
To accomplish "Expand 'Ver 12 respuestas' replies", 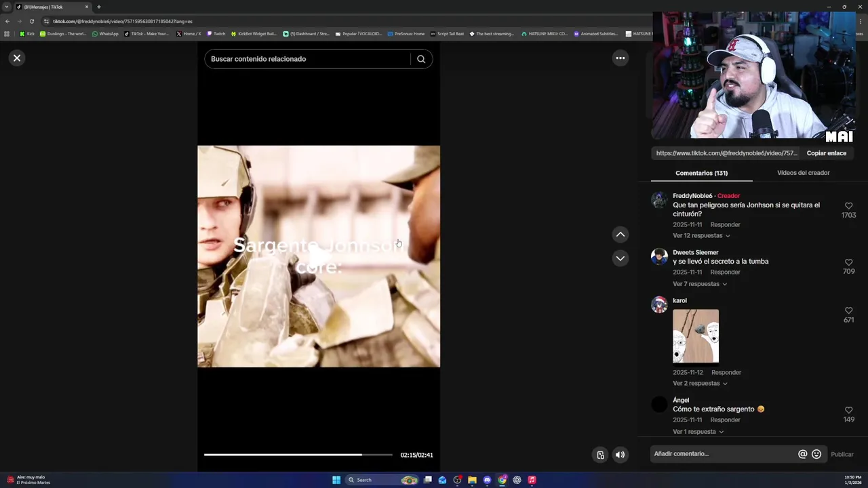I will point(701,236).
